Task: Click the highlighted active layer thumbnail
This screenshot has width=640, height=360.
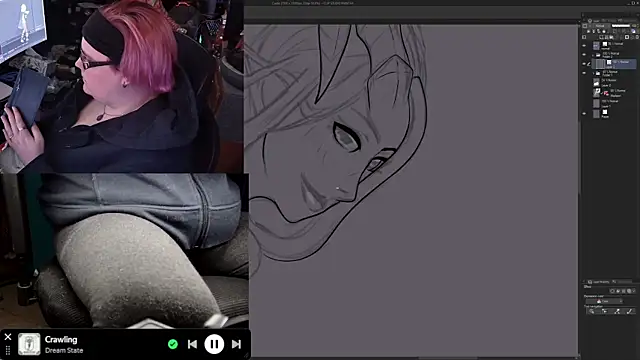Action: click(600, 64)
